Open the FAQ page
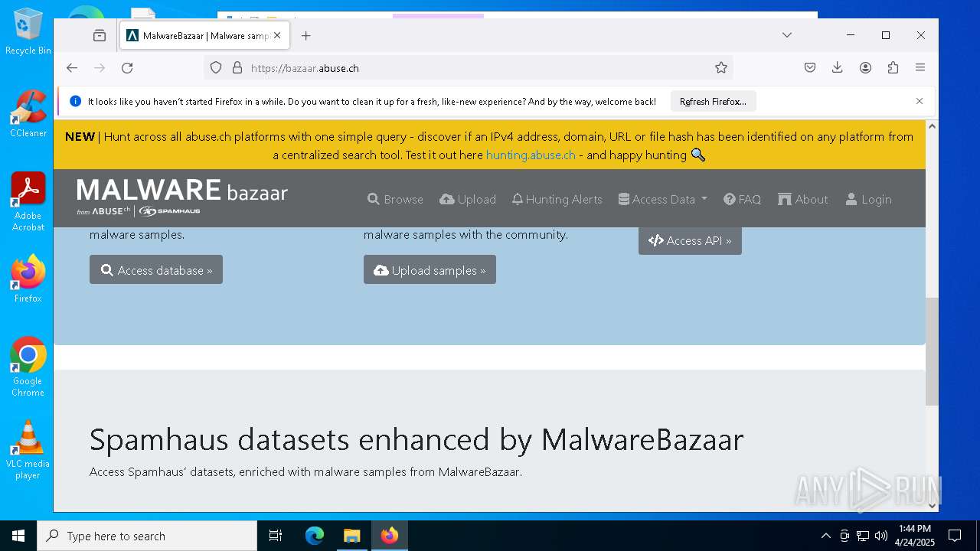 [742, 199]
